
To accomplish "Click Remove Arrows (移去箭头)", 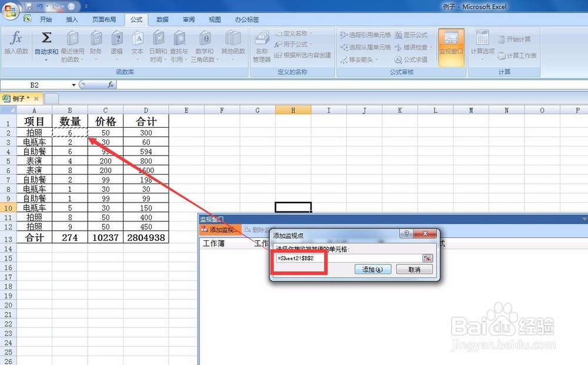I will 359,59.
